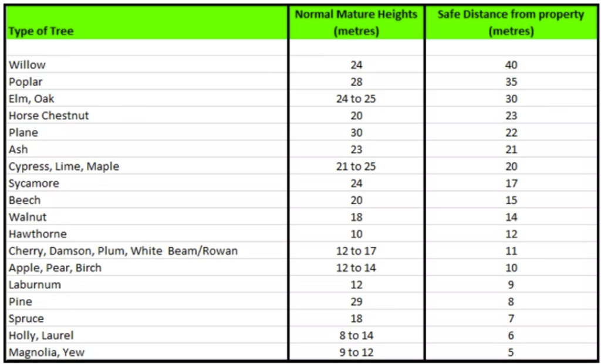Click the Laburnum row label
The width and height of the screenshot is (601, 364).
pos(35,285)
